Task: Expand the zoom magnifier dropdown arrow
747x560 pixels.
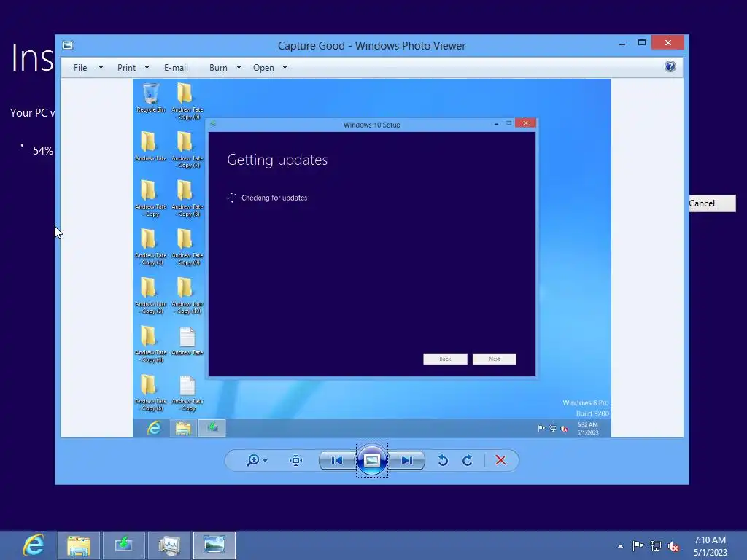Action: (265, 461)
